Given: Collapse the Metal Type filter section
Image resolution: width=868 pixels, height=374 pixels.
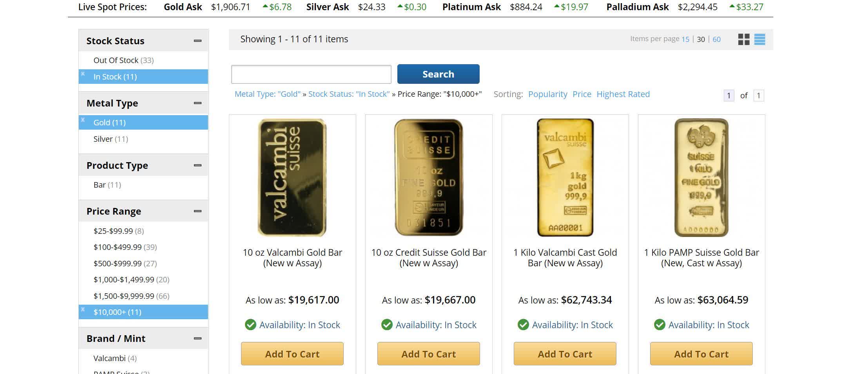Looking at the screenshot, I should pos(198,103).
